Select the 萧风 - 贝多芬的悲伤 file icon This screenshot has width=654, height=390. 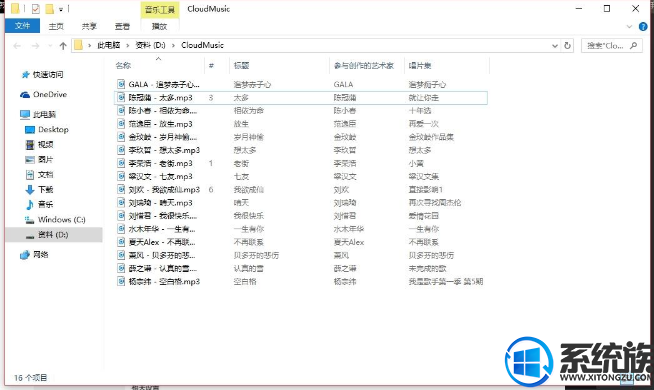[121, 255]
